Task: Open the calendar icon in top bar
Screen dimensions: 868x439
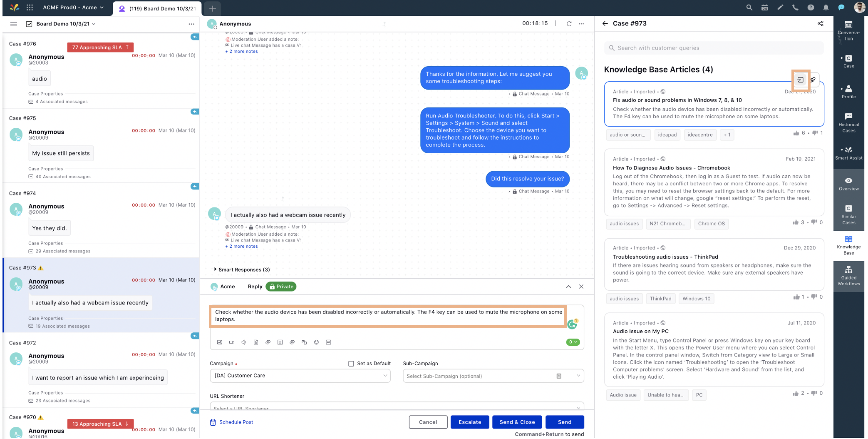Action: tap(764, 7)
